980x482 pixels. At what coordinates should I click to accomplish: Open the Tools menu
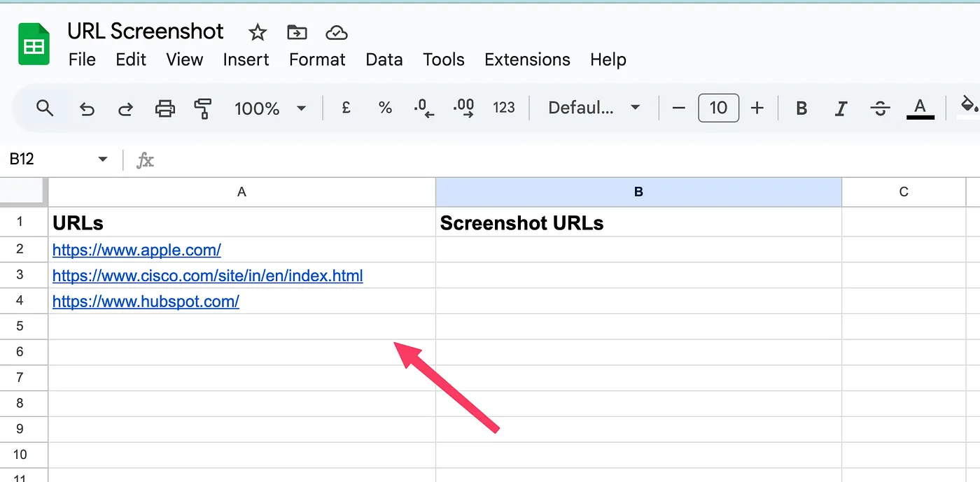pos(444,59)
